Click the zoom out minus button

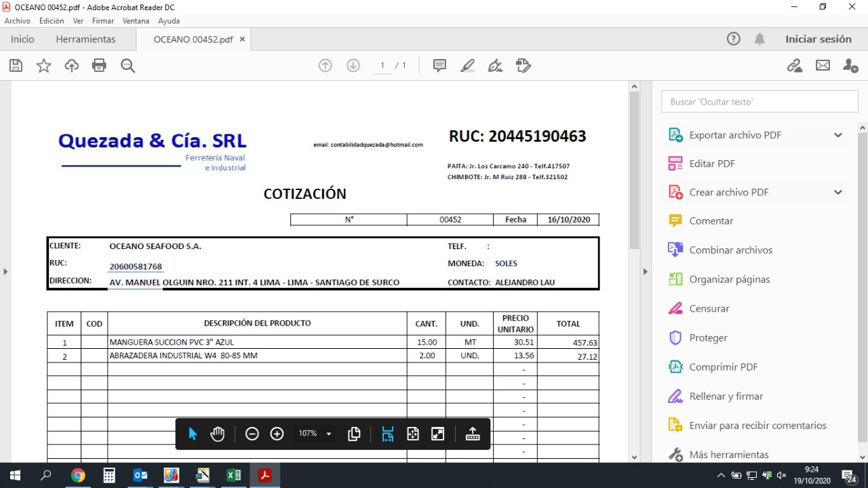pos(252,434)
